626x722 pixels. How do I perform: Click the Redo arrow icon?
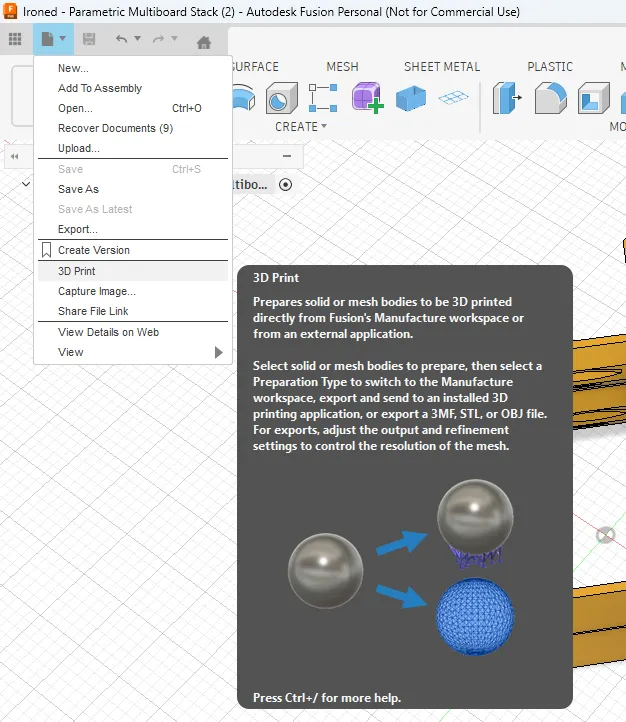tap(158, 39)
